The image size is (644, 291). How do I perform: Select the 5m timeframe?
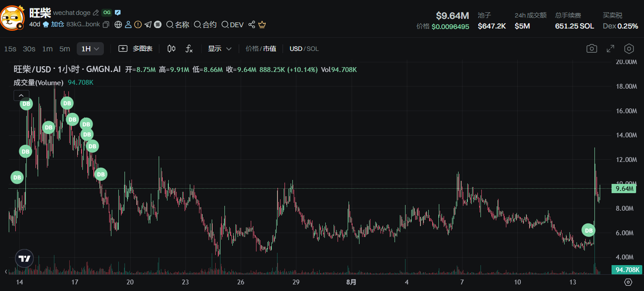[x=64, y=49]
